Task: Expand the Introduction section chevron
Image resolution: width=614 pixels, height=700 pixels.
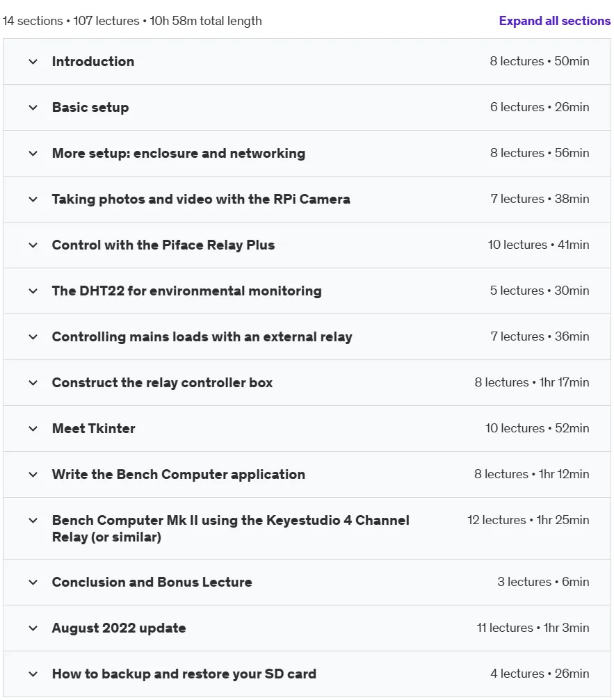Action: [33, 62]
